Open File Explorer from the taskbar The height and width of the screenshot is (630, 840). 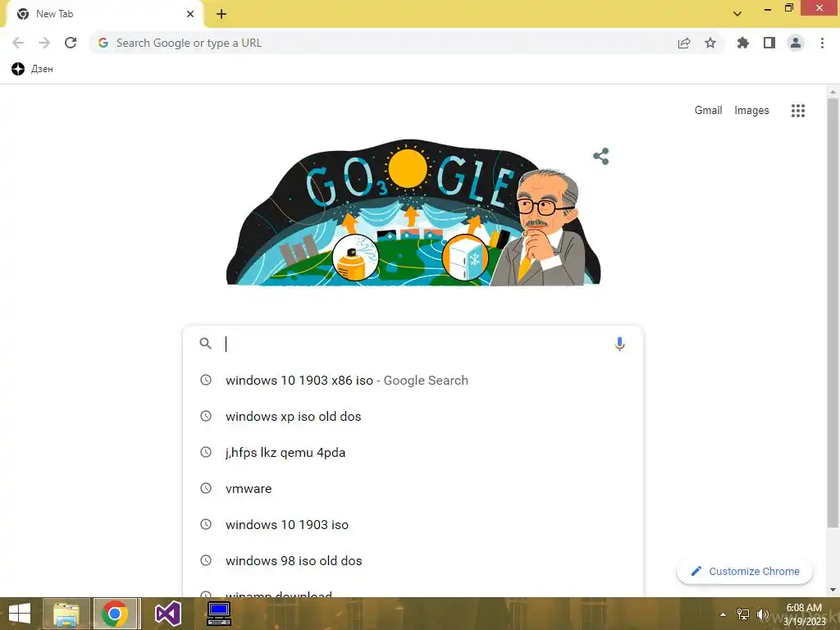66,614
